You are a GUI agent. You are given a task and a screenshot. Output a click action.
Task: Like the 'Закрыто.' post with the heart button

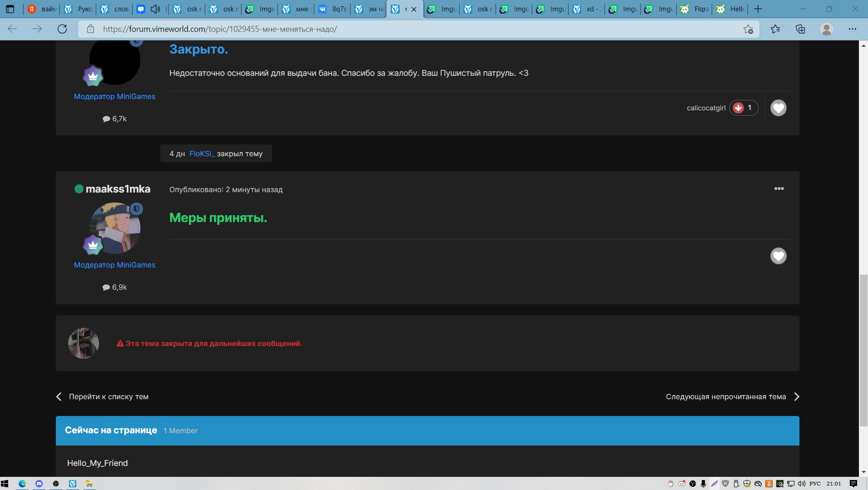click(x=778, y=108)
